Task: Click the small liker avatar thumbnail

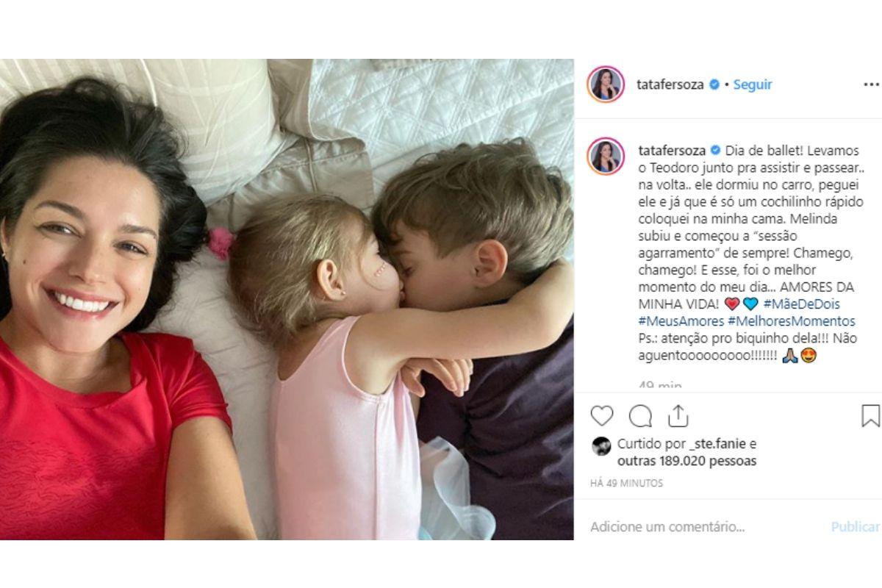Action: [601, 446]
